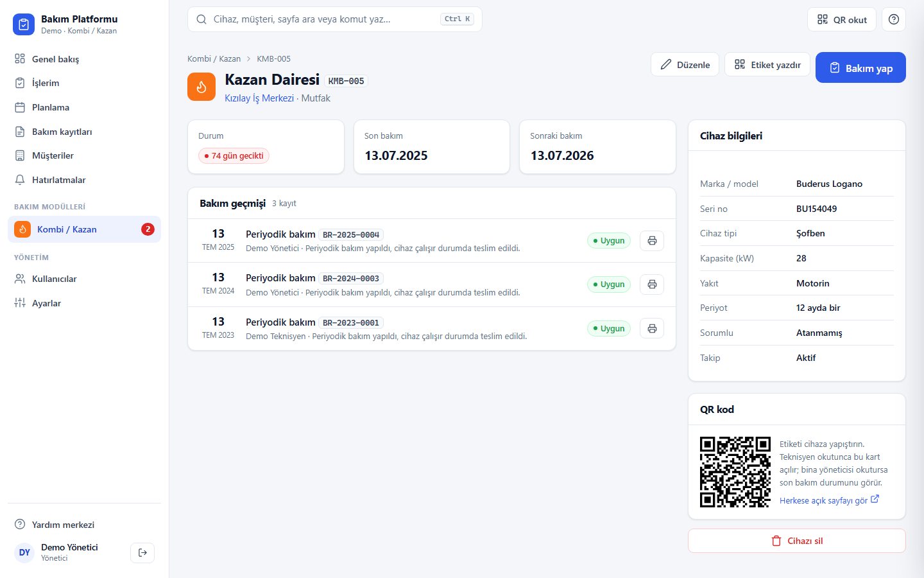
Task: Click the log out icon beside Demo Yönetici
Action: (142, 552)
